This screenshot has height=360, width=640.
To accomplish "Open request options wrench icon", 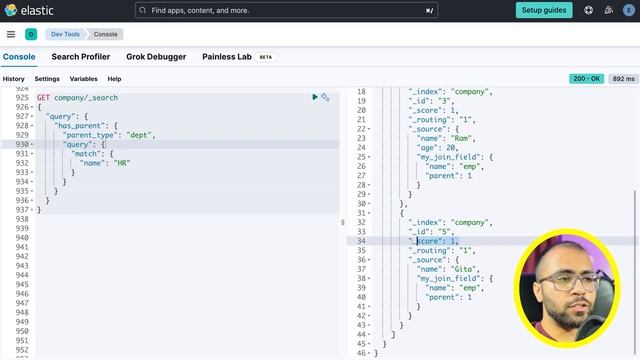I will tap(325, 97).
